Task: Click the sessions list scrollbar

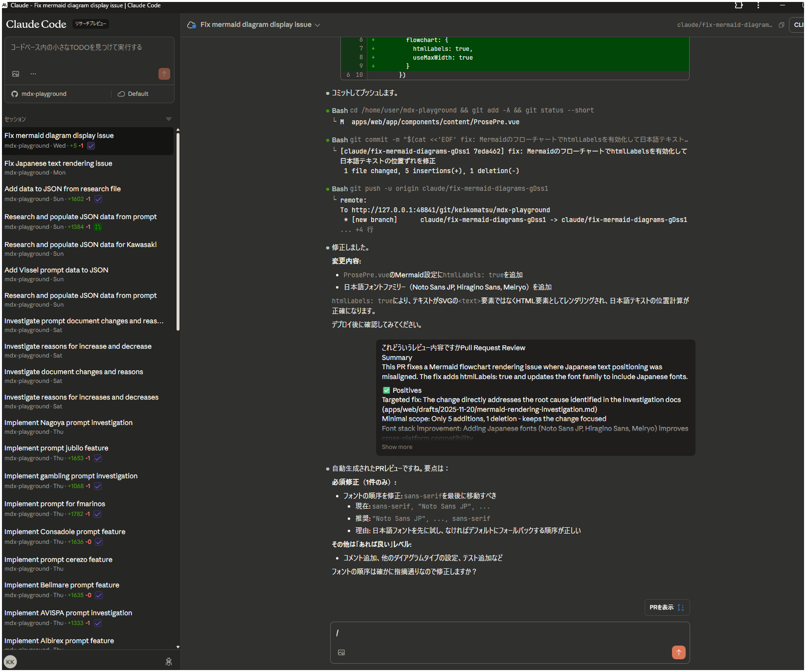Action: (x=178, y=230)
